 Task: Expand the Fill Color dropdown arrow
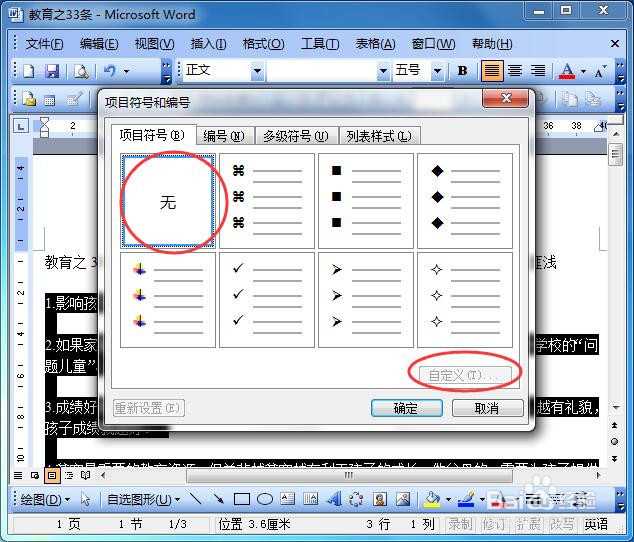tap(448, 500)
